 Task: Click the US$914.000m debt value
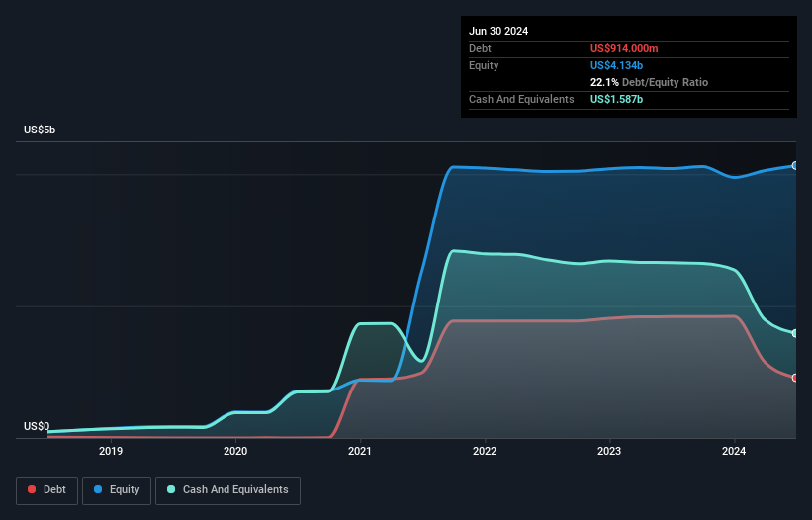[x=624, y=48]
